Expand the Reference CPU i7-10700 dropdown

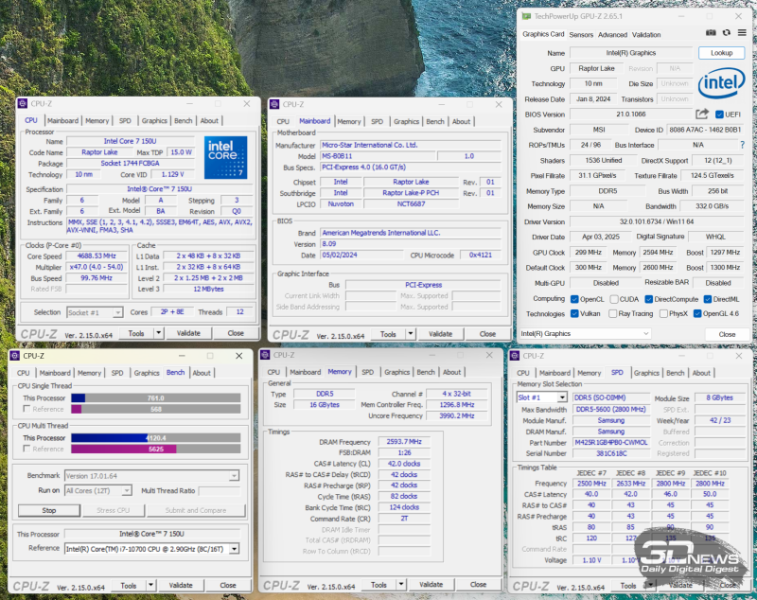point(235,548)
